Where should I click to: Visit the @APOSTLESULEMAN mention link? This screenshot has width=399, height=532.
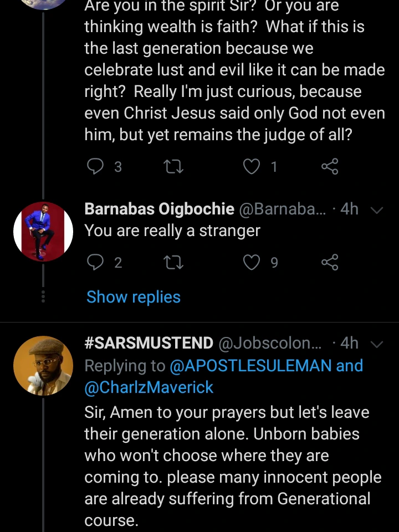(265, 366)
